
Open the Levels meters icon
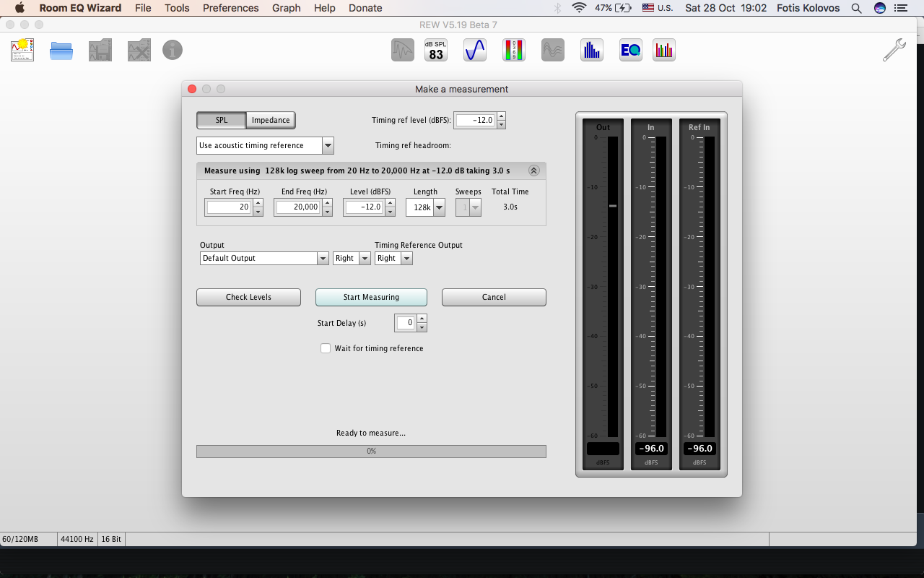pos(514,50)
